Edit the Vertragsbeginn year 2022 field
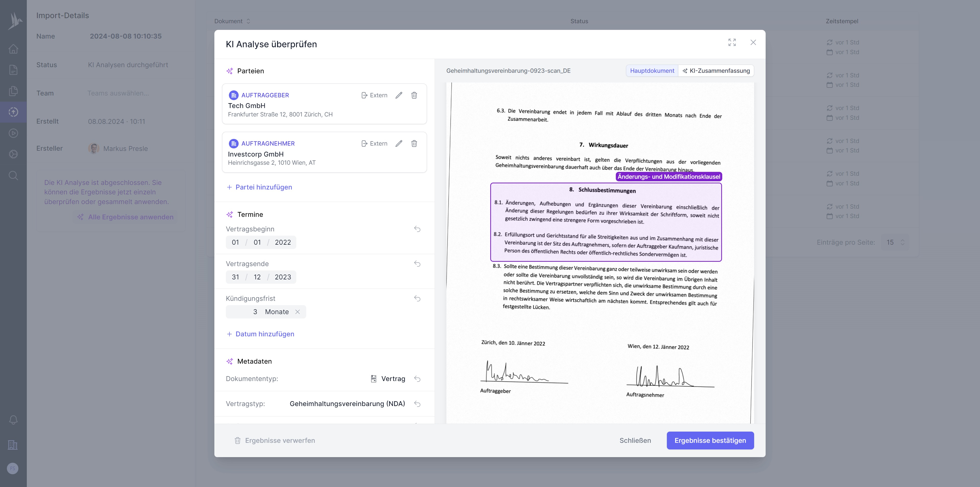The image size is (980, 487). click(283, 243)
